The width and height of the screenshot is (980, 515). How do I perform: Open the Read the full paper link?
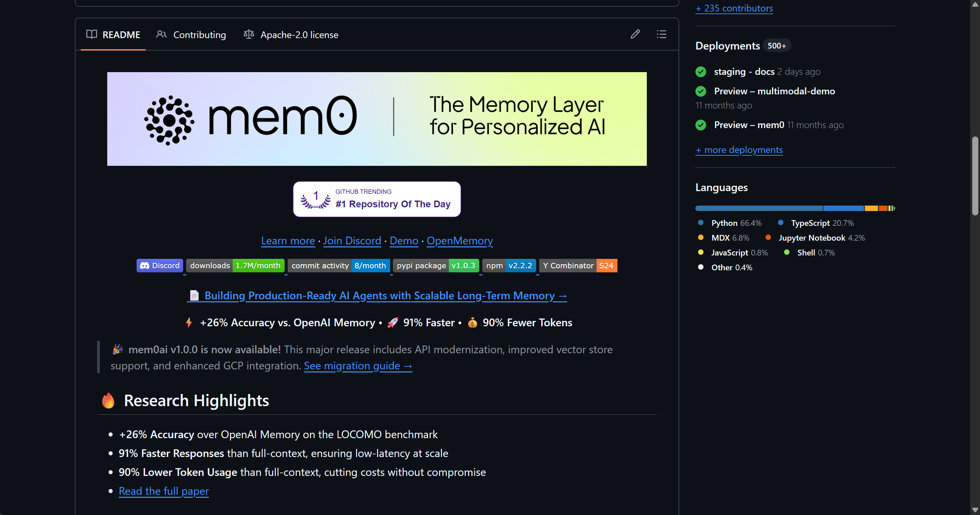coord(164,491)
